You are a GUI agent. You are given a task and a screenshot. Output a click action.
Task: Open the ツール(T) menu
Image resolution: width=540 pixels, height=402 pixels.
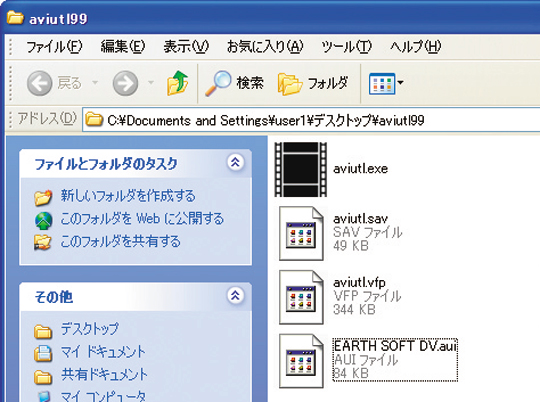click(346, 47)
